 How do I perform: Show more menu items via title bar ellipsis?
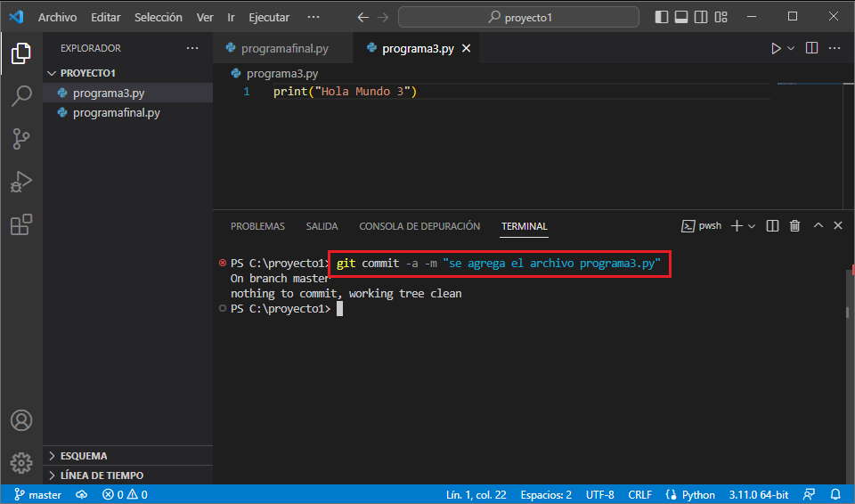313,17
